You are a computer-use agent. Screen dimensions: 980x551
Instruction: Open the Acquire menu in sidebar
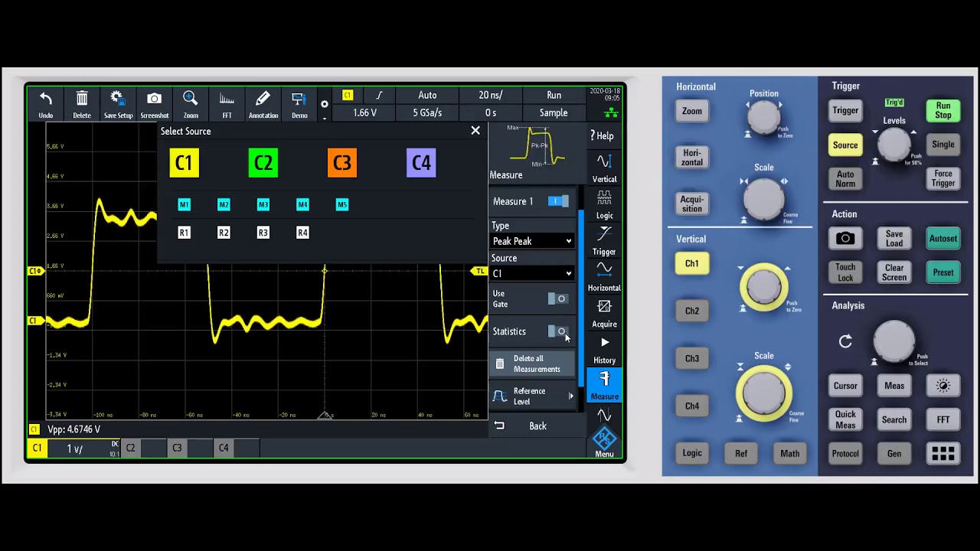(604, 313)
